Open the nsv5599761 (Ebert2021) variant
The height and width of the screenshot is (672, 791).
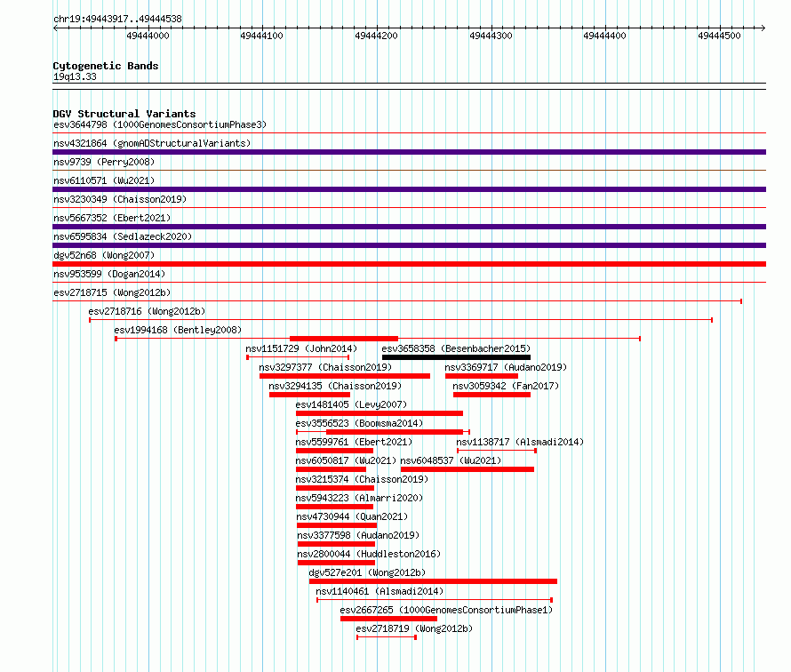point(354,442)
